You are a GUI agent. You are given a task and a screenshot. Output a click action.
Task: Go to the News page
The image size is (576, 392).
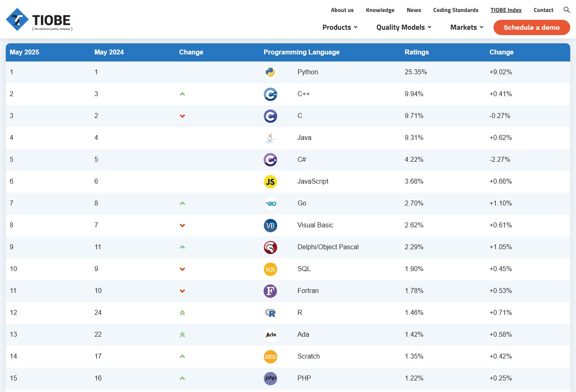[x=414, y=10]
